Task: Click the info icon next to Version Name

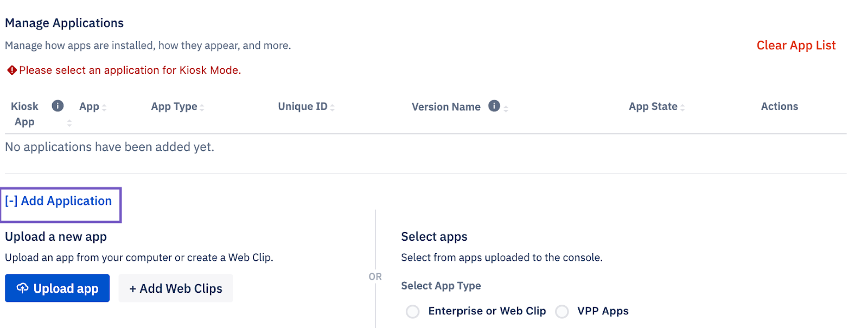Action: (494, 106)
